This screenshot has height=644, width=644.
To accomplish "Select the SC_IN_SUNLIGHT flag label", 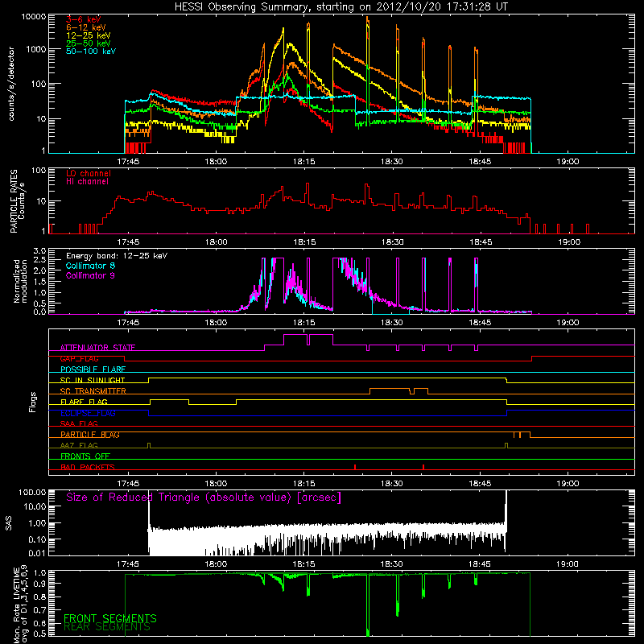I will [x=93, y=380].
